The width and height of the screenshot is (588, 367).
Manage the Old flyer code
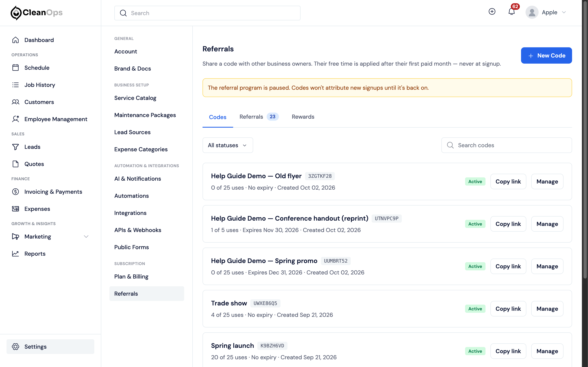[547, 181]
